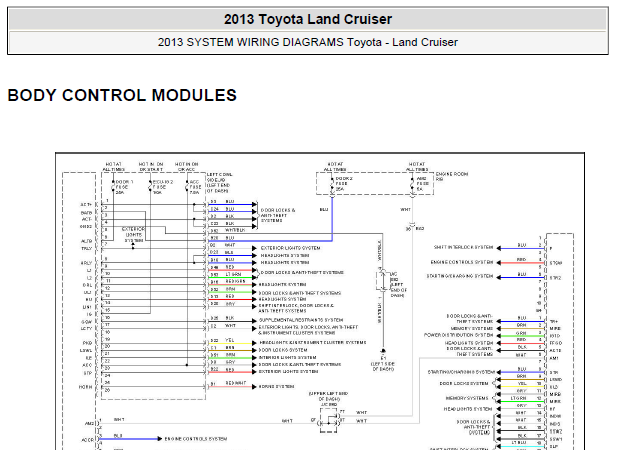Click the 'STOM' pin label on right connector
The height and width of the screenshot is (450, 618).
556,263
